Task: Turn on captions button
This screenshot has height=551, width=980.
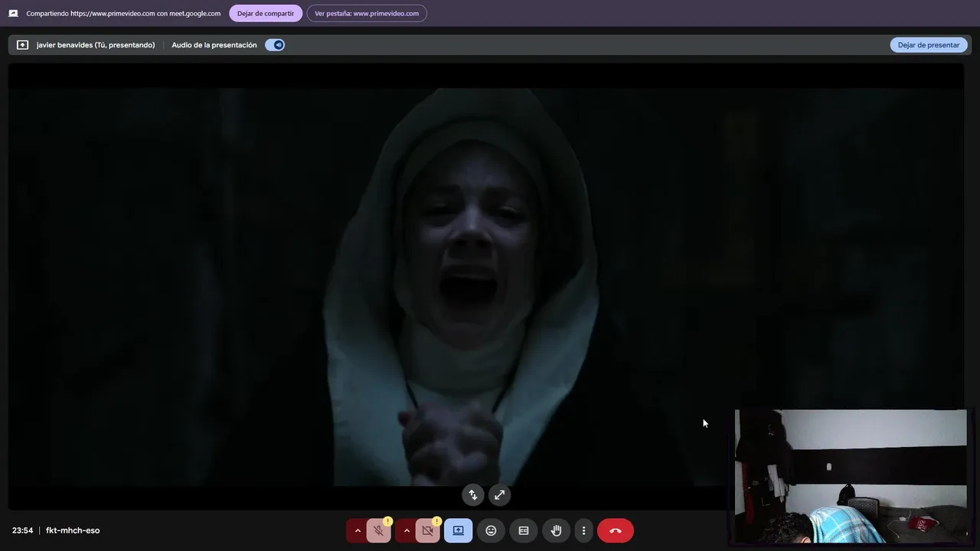Action: (x=524, y=530)
